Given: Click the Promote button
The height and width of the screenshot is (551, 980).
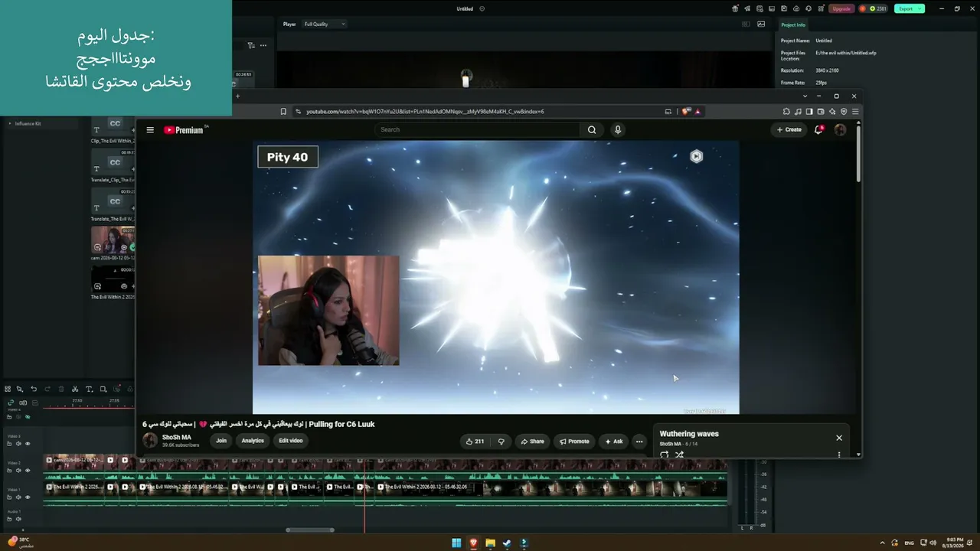Looking at the screenshot, I should (x=574, y=442).
